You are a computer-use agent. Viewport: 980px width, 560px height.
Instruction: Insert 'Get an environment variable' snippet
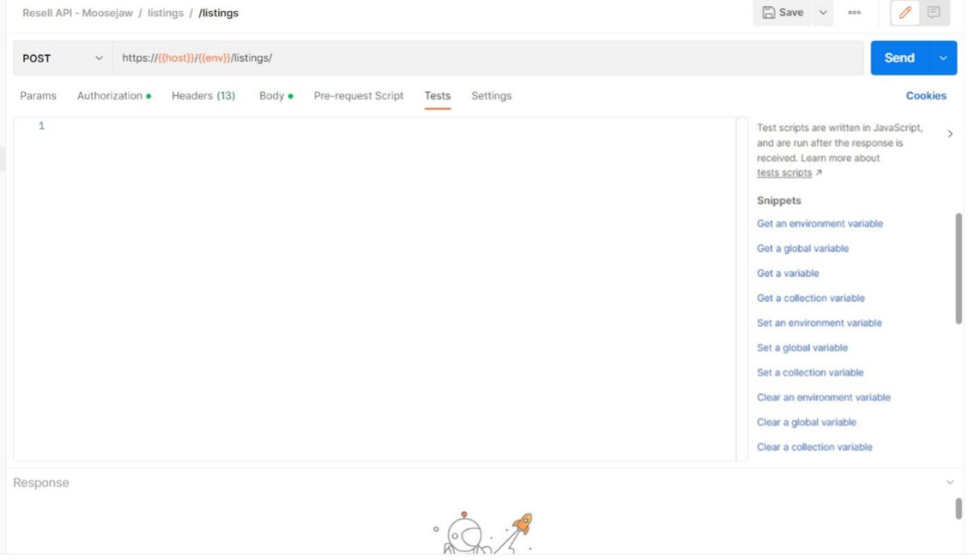click(x=820, y=224)
